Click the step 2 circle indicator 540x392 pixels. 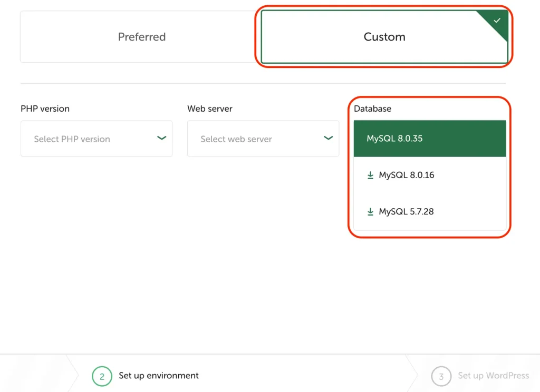point(102,376)
